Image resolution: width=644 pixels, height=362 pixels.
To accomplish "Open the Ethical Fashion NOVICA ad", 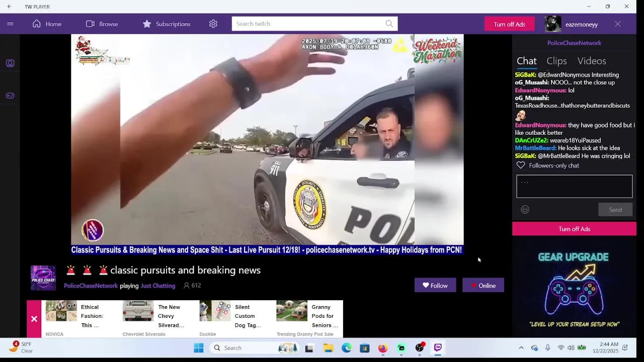I will point(79,319).
